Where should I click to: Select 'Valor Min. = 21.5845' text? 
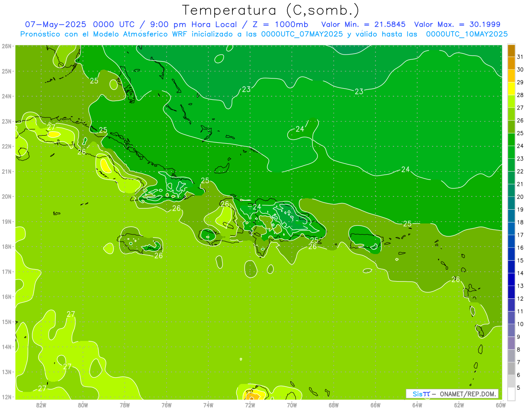click(x=364, y=24)
